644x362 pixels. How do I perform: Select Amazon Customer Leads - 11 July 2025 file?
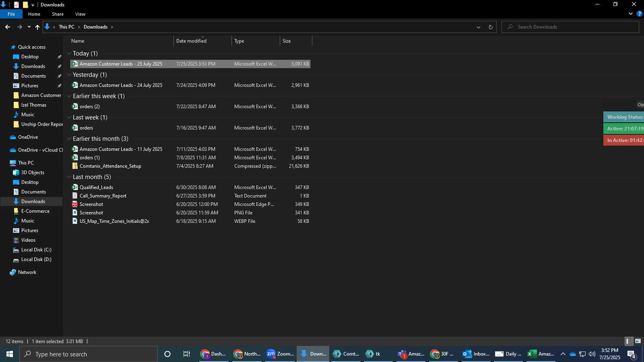190,149
